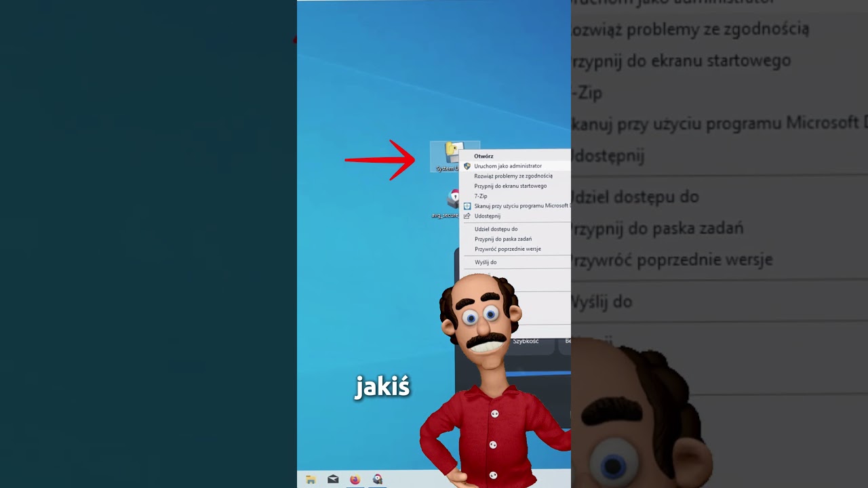
Task: Launch Firefox from the taskbar
Action: coord(355,479)
